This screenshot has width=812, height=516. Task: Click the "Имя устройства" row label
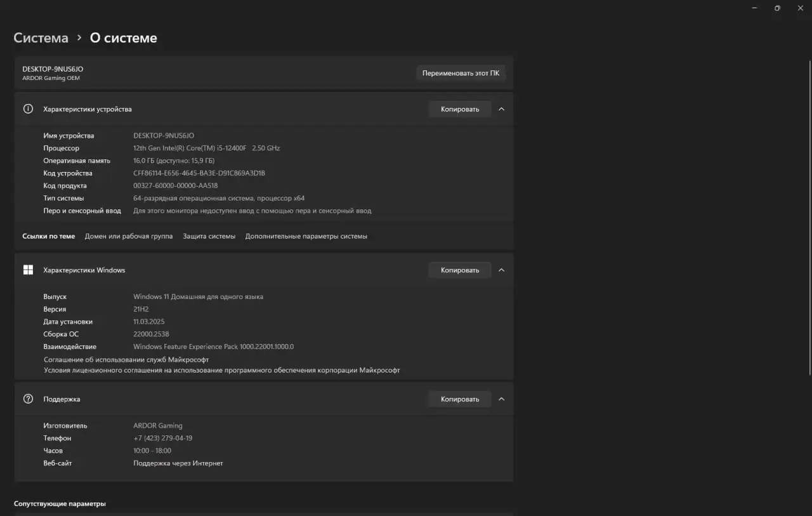pos(69,136)
